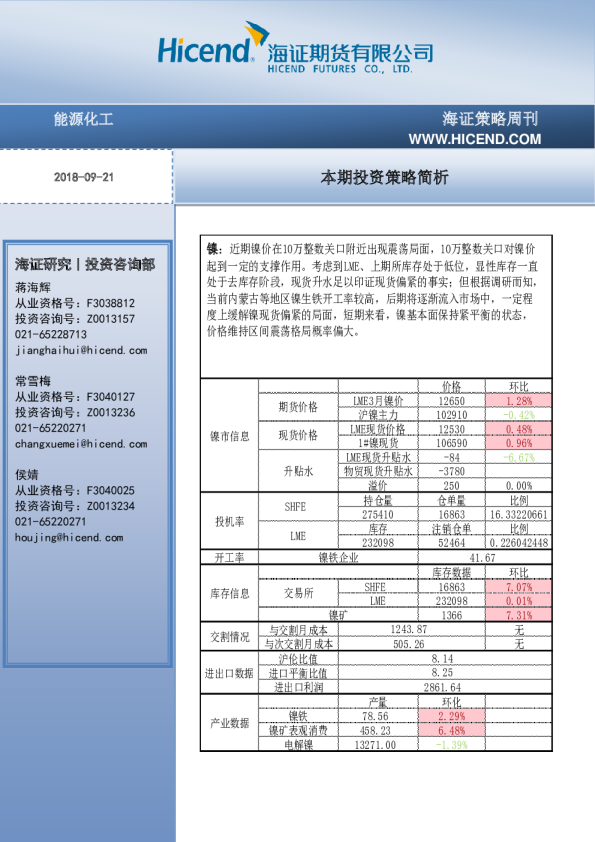
Task: Select the LME现货升贴水 table cell
Action: [378, 457]
